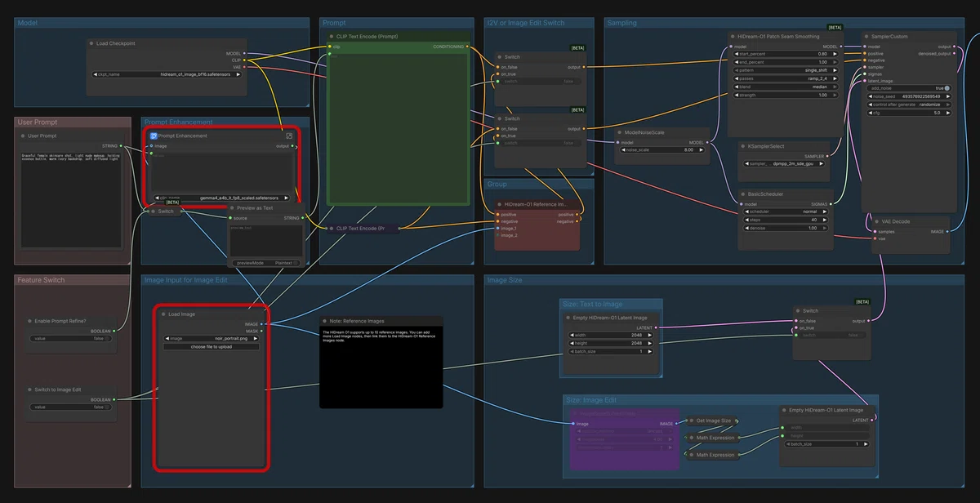Screen dimensions: 980x503
Task: Collapse the BasicScheduler node via its dot
Action: point(742,194)
